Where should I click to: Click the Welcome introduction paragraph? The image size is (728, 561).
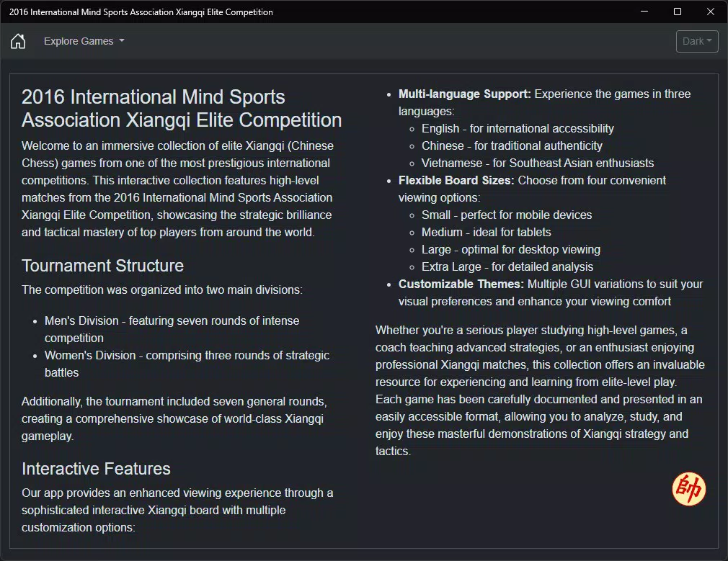177,189
